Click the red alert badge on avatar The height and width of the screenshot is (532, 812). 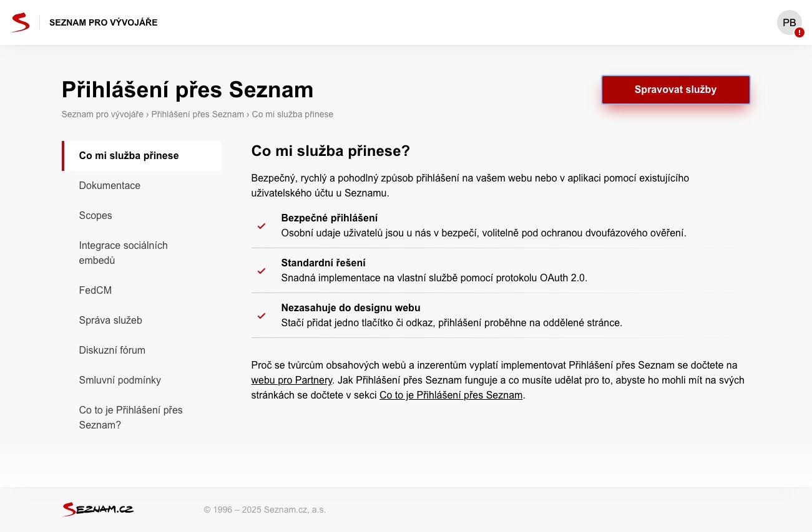pos(800,32)
